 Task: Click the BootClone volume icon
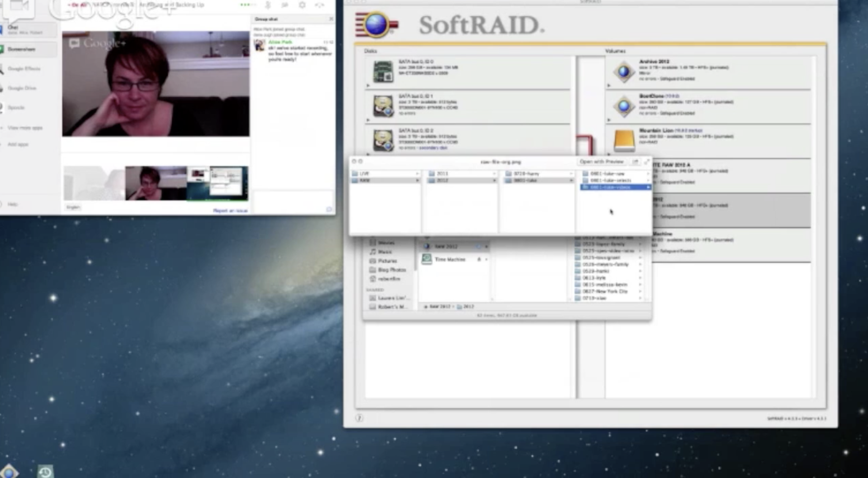click(x=624, y=106)
